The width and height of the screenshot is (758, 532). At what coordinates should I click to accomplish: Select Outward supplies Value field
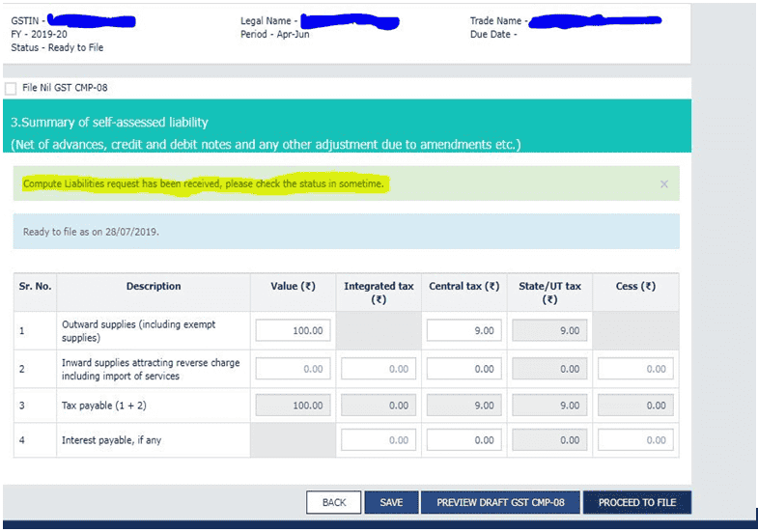tap(293, 331)
